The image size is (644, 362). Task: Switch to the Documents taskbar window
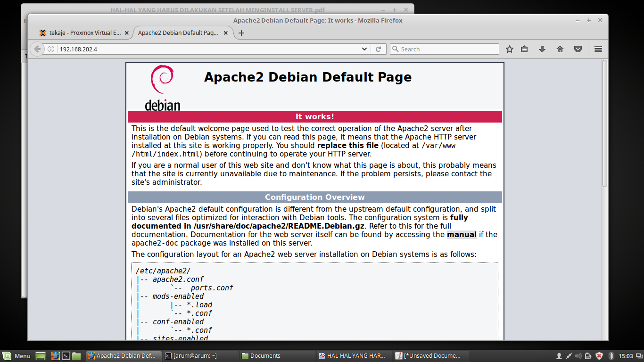pyautogui.click(x=277, y=356)
